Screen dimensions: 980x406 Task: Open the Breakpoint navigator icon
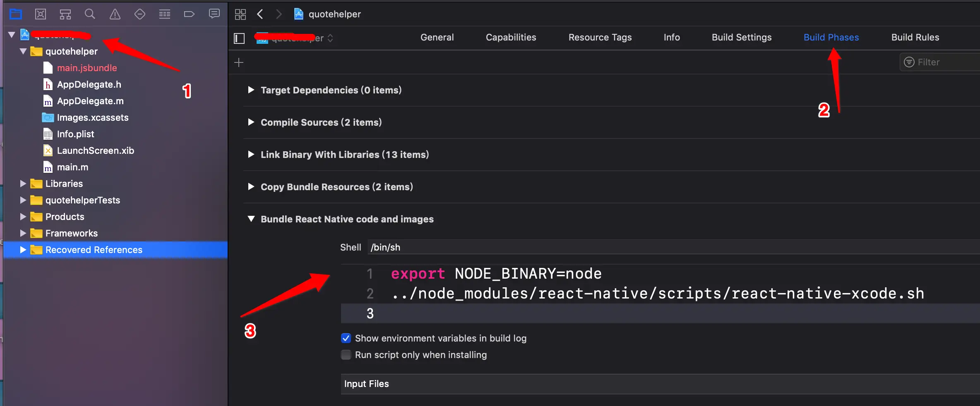click(x=189, y=14)
